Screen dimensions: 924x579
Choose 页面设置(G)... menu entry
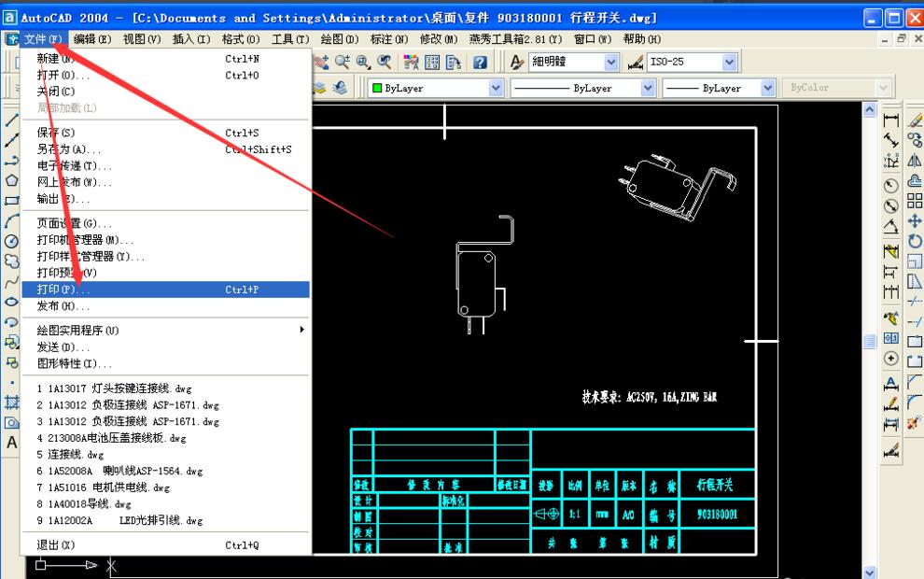tap(165, 223)
